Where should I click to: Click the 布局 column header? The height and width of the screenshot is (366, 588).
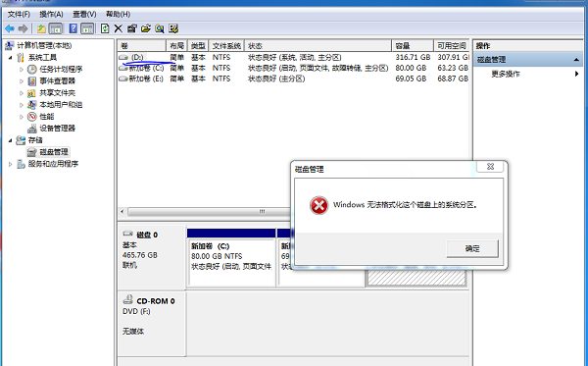click(x=176, y=46)
